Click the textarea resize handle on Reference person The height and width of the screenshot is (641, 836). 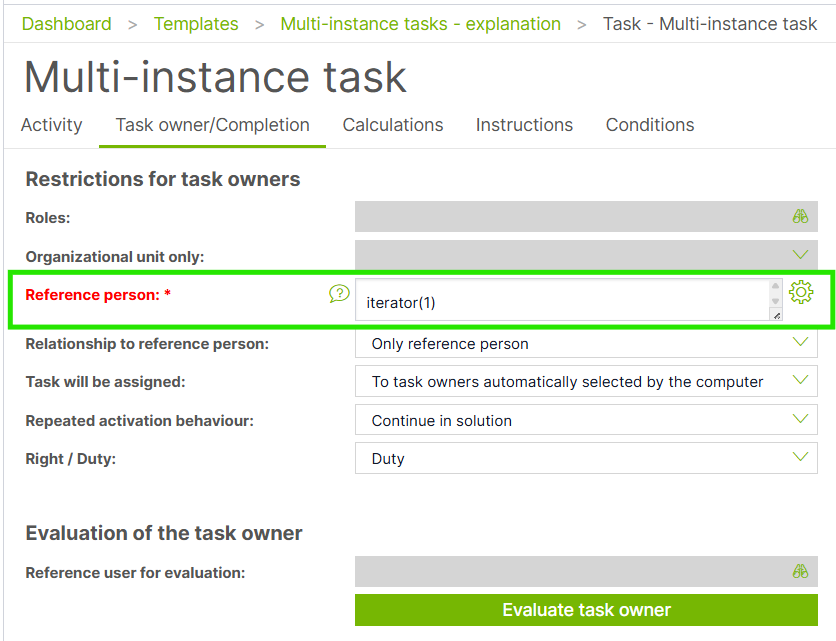(x=777, y=315)
